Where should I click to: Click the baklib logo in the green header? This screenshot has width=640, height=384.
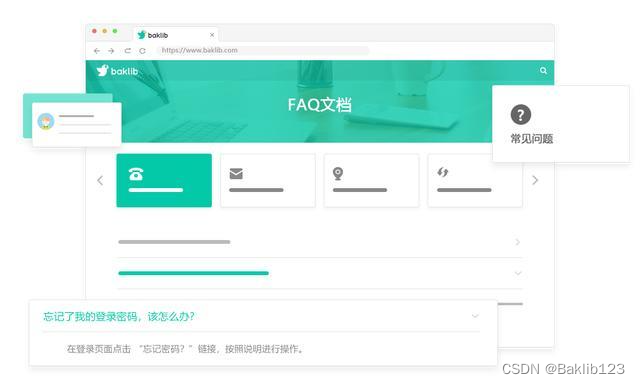pos(117,71)
